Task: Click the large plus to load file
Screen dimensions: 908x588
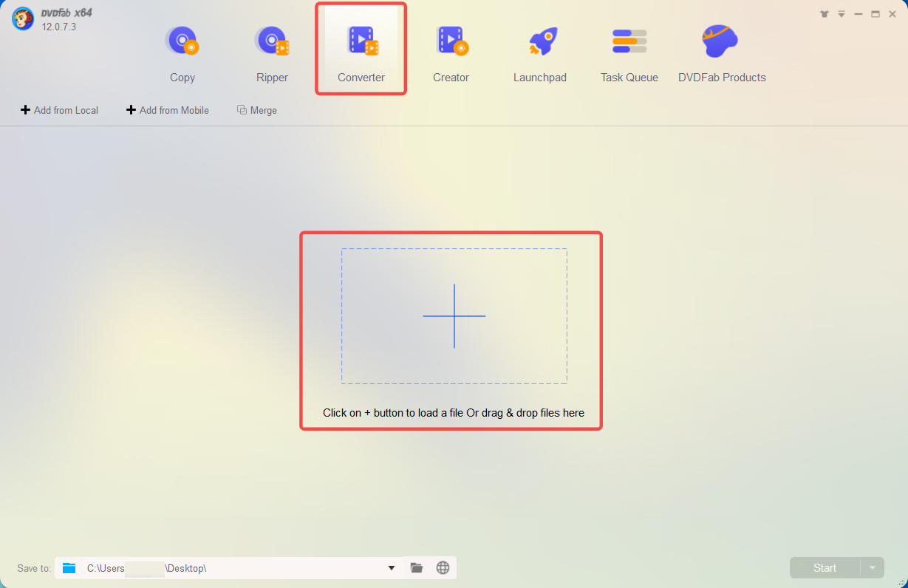Action: pos(454,316)
